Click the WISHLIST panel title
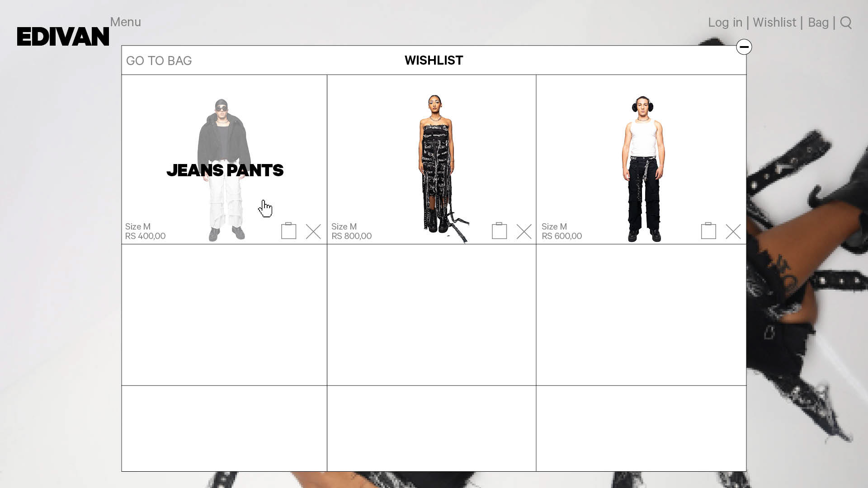868x488 pixels. pos(434,60)
